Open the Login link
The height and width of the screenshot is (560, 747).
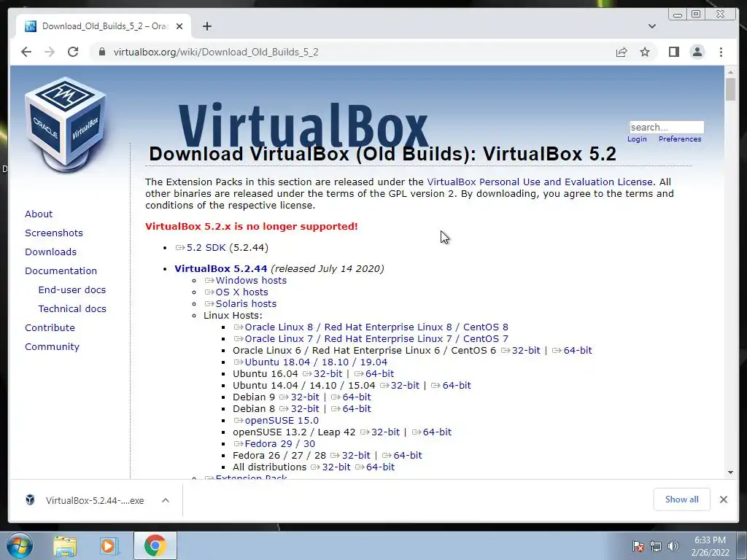click(x=637, y=139)
